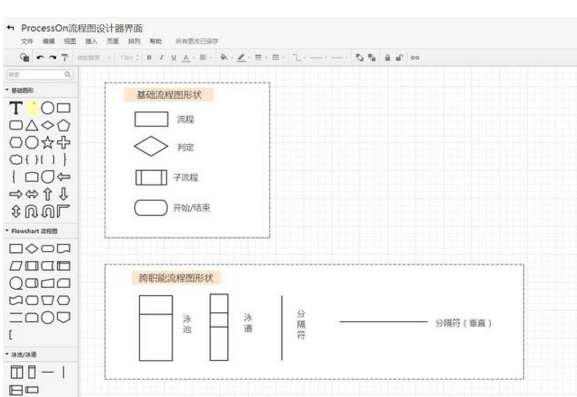Select the format painter brush icon
The image size is (577, 397).
pyautogui.click(x=65, y=58)
